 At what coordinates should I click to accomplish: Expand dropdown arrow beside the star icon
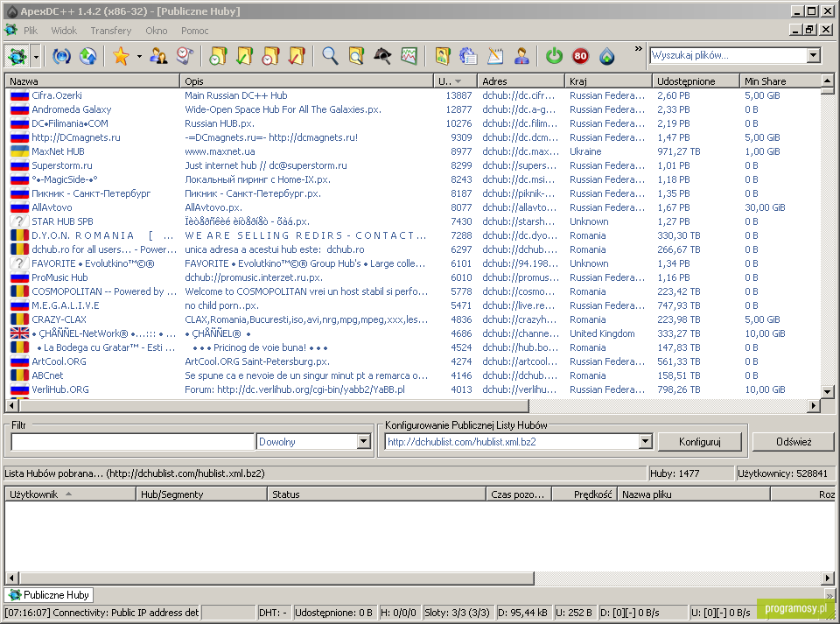point(139,56)
